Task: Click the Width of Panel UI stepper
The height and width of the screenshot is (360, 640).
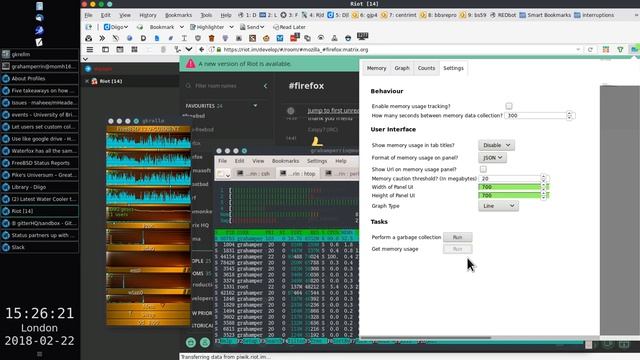Action: (x=543, y=187)
